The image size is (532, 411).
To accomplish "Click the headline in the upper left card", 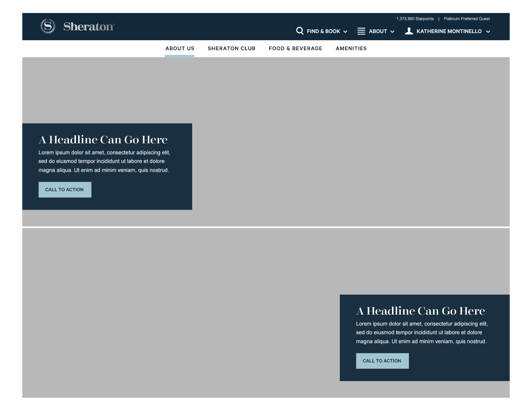I will 103,140.
